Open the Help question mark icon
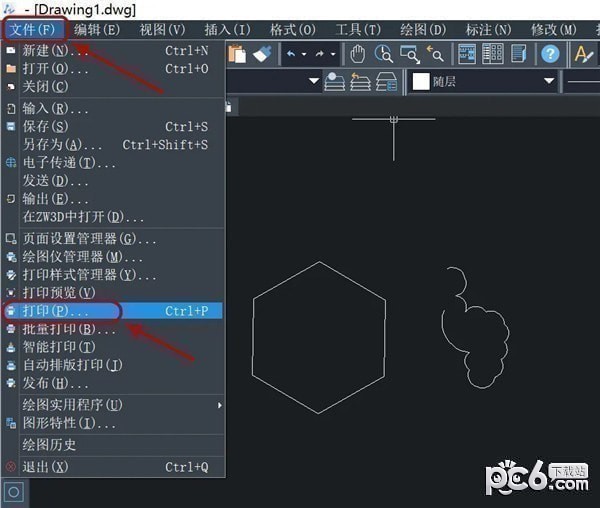 (550, 54)
